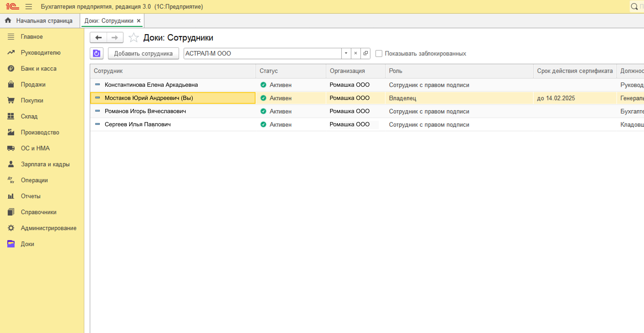644x333 pixels.
Task: Close the Доки: Сотрудники tab
Action: [x=139, y=21]
